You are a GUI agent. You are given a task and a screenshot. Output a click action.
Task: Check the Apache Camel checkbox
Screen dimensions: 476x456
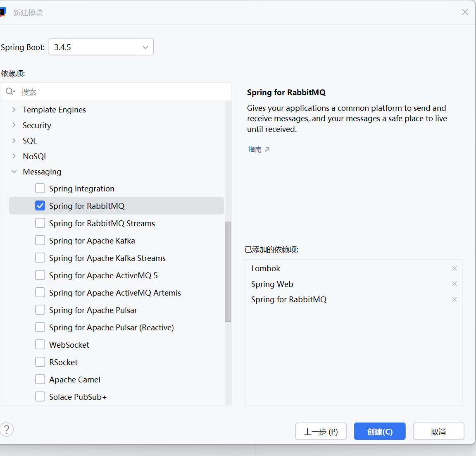point(40,379)
